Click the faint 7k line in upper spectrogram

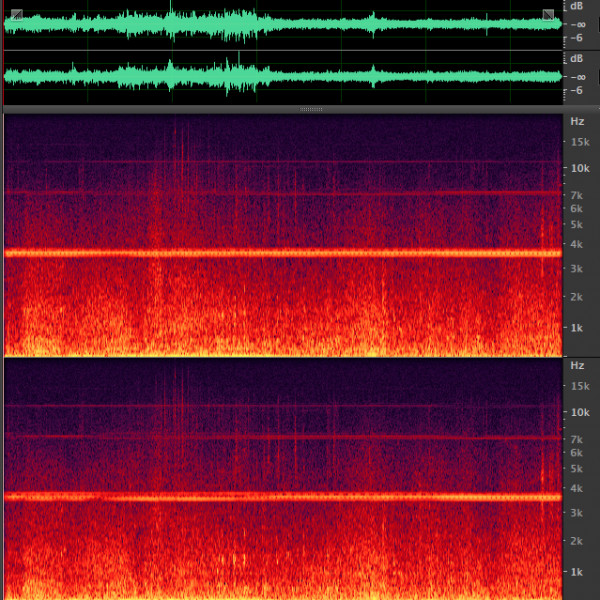coord(280,192)
